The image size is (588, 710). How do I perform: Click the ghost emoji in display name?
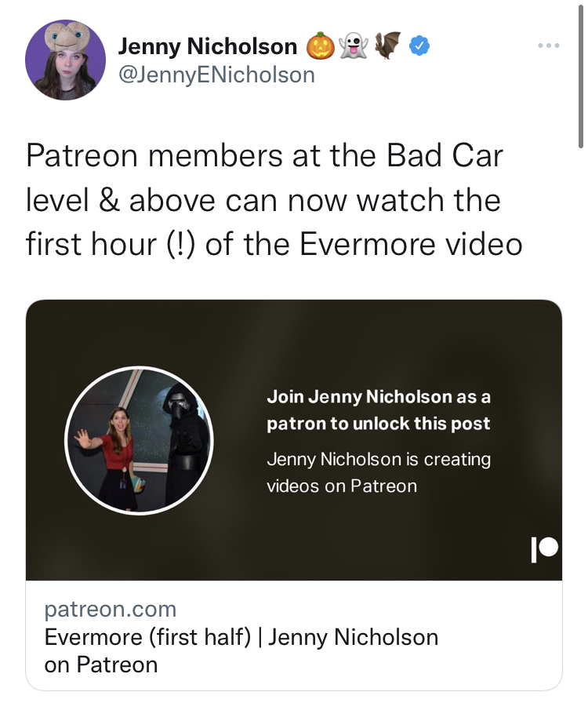click(354, 46)
